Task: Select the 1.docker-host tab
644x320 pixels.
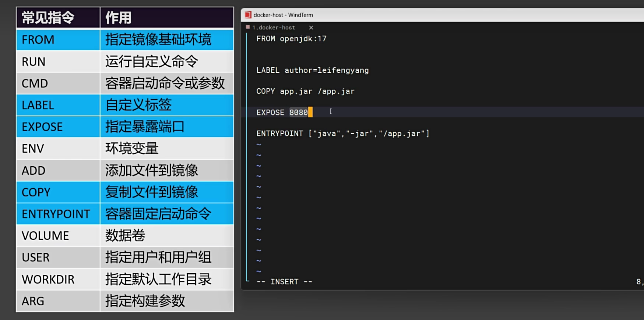Action: [274, 28]
